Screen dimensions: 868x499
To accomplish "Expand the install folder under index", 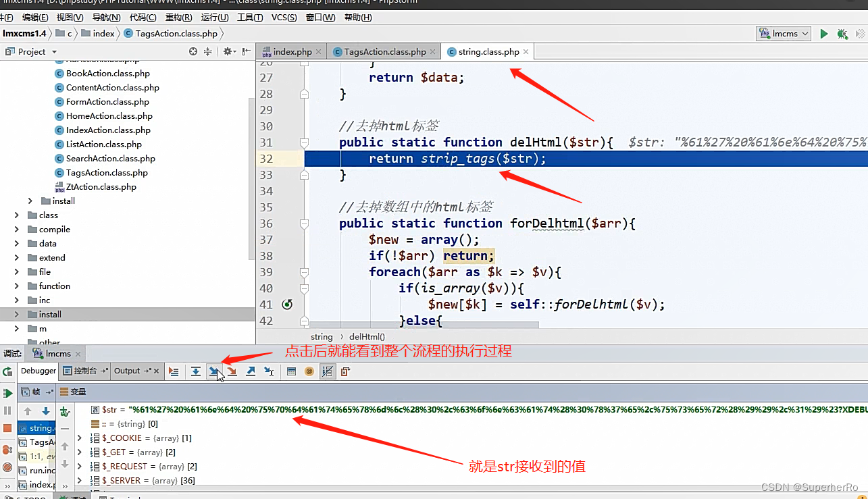I will (30, 201).
